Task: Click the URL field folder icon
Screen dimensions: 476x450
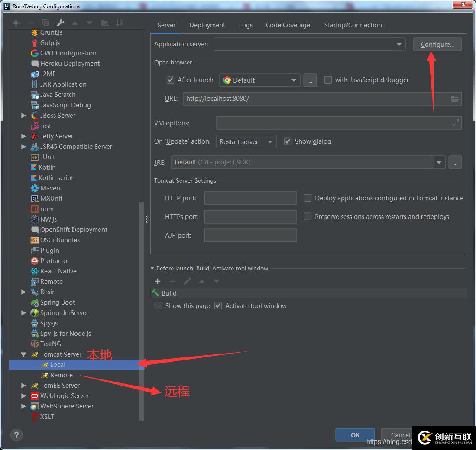Action: coord(454,99)
